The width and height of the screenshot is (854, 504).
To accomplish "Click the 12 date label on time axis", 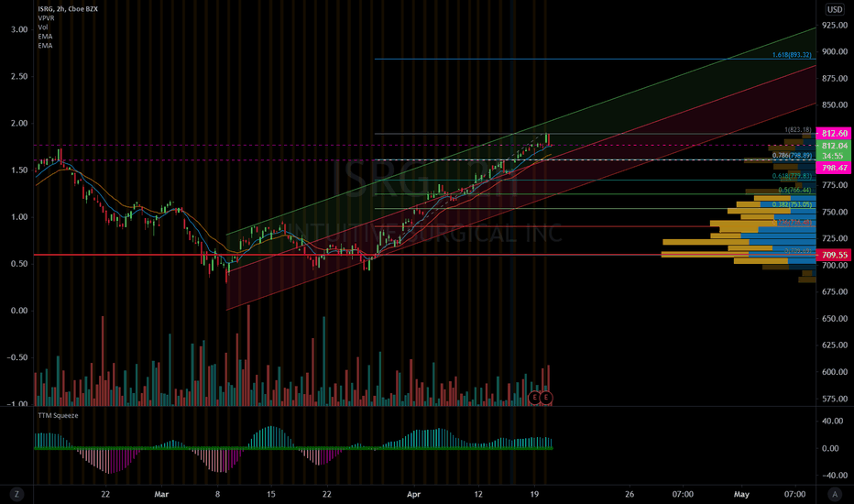I will click(478, 494).
